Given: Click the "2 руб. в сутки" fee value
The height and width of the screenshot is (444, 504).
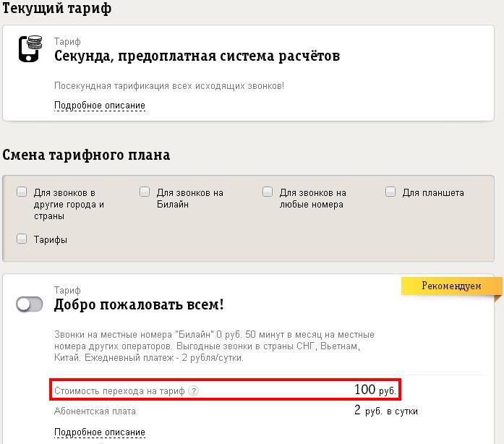Looking at the screenshot, I should [x=385, y=411].
